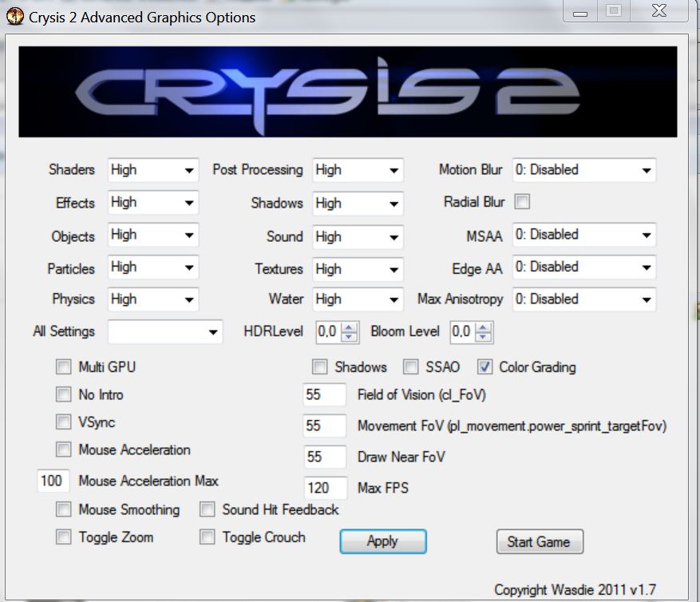This screenshot has width=700, height=602.
Task: Expand the Water quality dropdown
Action: coord(358,299)
